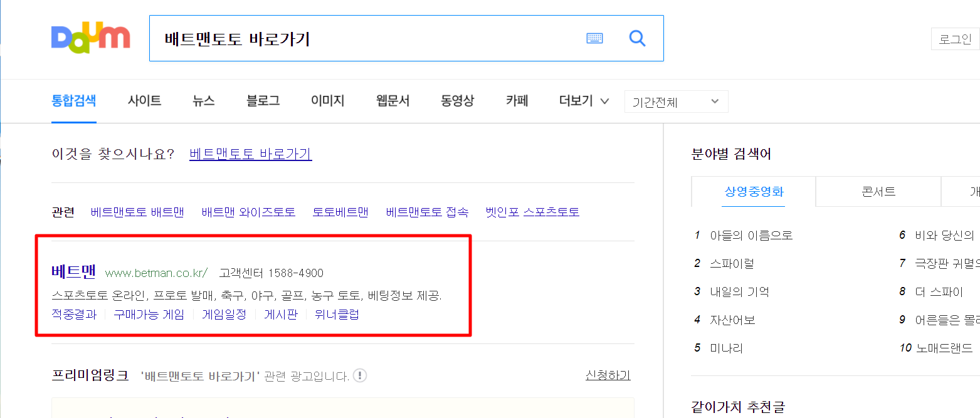Open the 적중결과 sublink
The height and width of the screenshot is (418, 980).
pos(74,315)
